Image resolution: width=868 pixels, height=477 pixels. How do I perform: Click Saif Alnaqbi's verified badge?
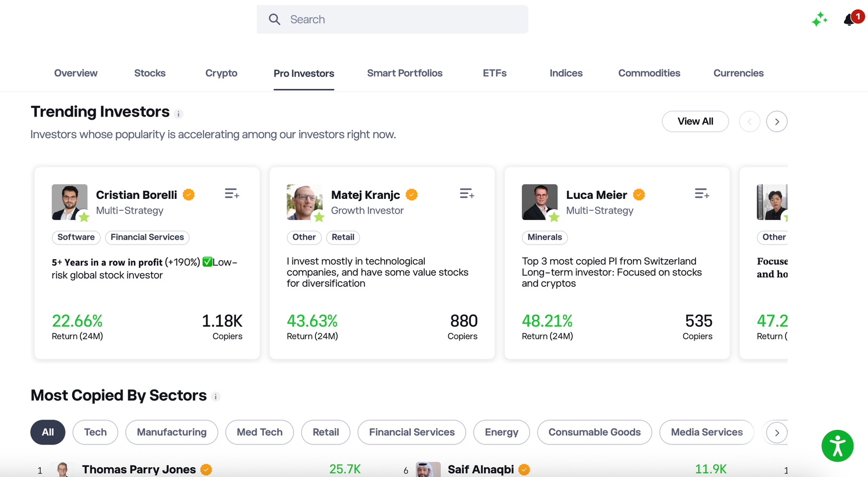(x=524, y=469)
